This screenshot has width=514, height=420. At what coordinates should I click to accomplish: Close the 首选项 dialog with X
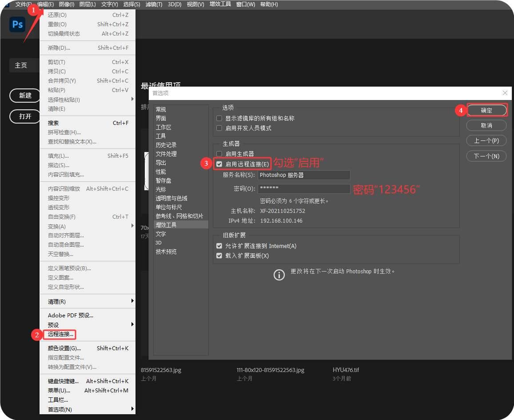click(505, 93)
